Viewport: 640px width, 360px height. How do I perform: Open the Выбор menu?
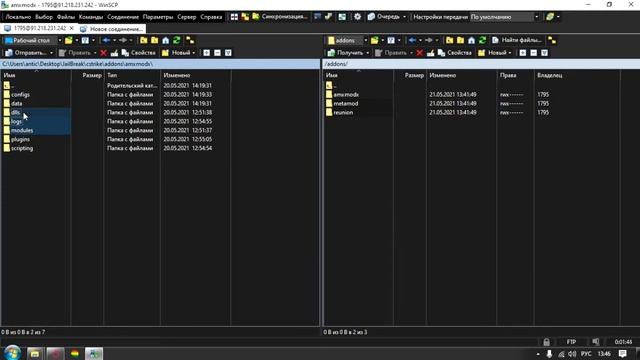(x=44, y=17)
